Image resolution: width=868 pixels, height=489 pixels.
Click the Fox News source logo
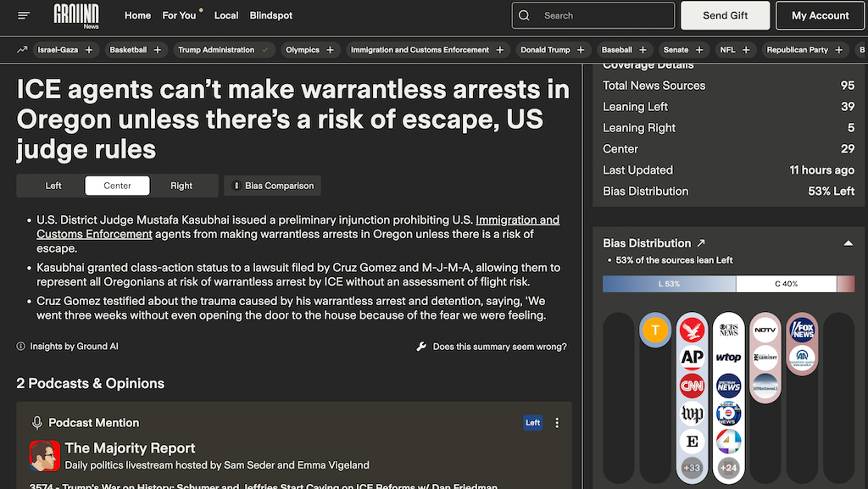pyautogui.click(x=801, y=329)
